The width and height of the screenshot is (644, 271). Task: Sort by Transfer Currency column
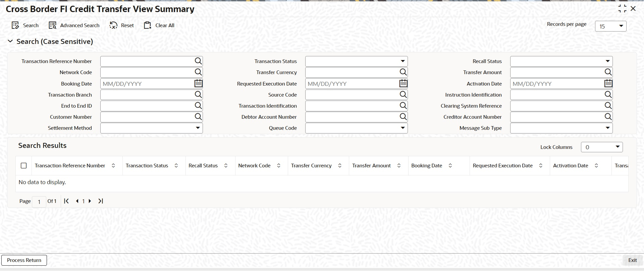point(340,166)
